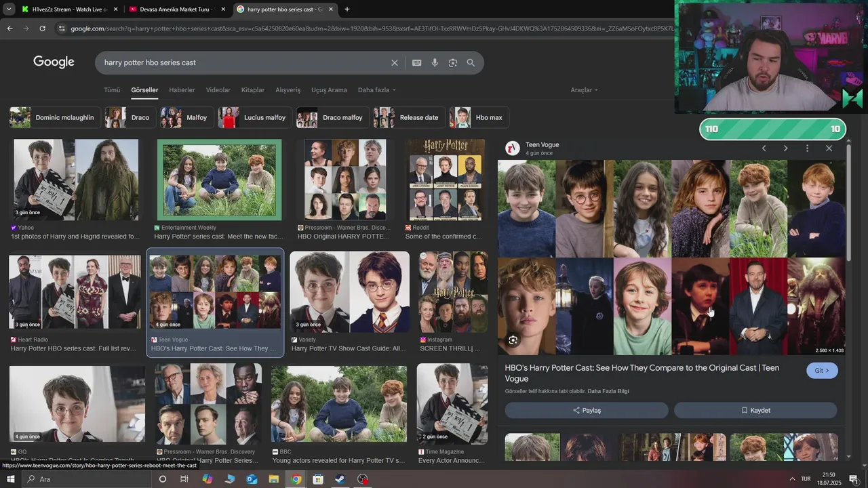This screenshot has width=868, height=488.
Task: Open the Kitaplar tab
Action: pyautogui.click(x=253, y=89)
